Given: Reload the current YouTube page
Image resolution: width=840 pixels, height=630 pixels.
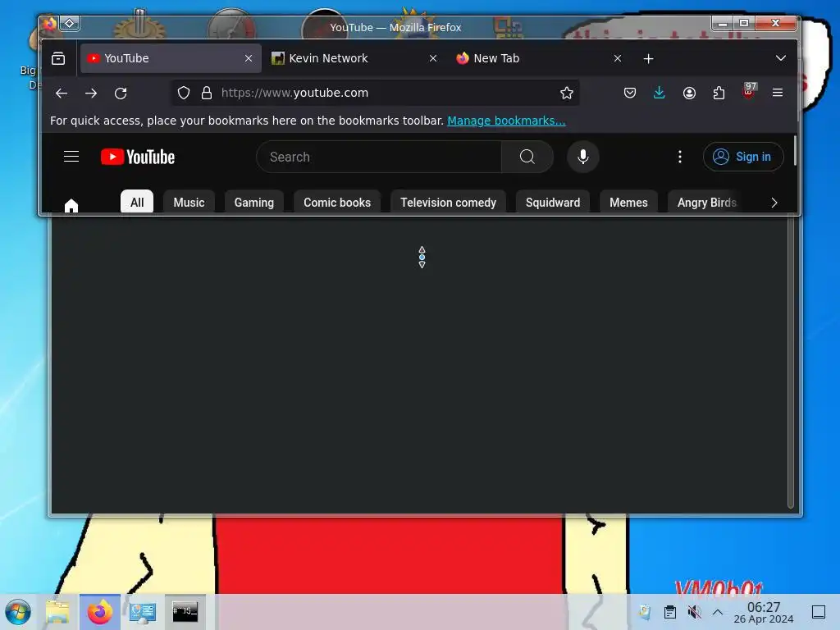Looking at the screenshot, I should 121,94.
